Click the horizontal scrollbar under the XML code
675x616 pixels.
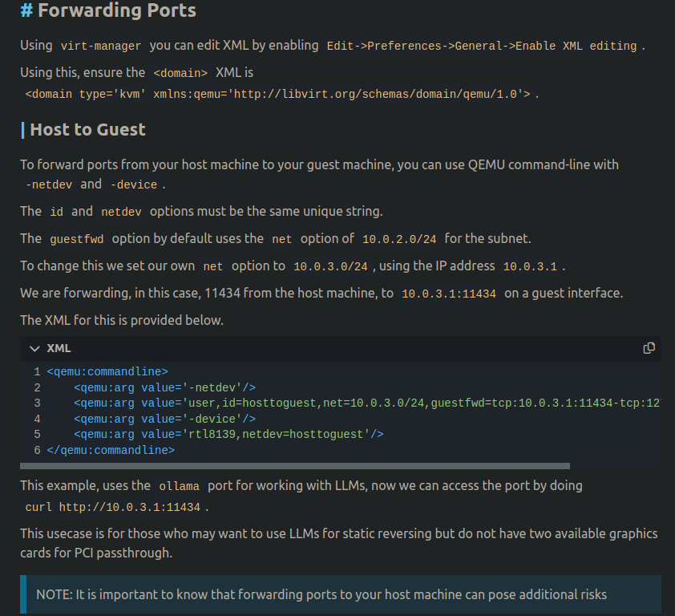295,466
